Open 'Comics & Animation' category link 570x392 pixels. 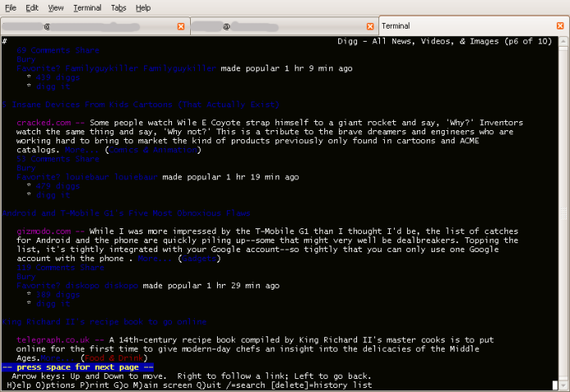point(153,150)
